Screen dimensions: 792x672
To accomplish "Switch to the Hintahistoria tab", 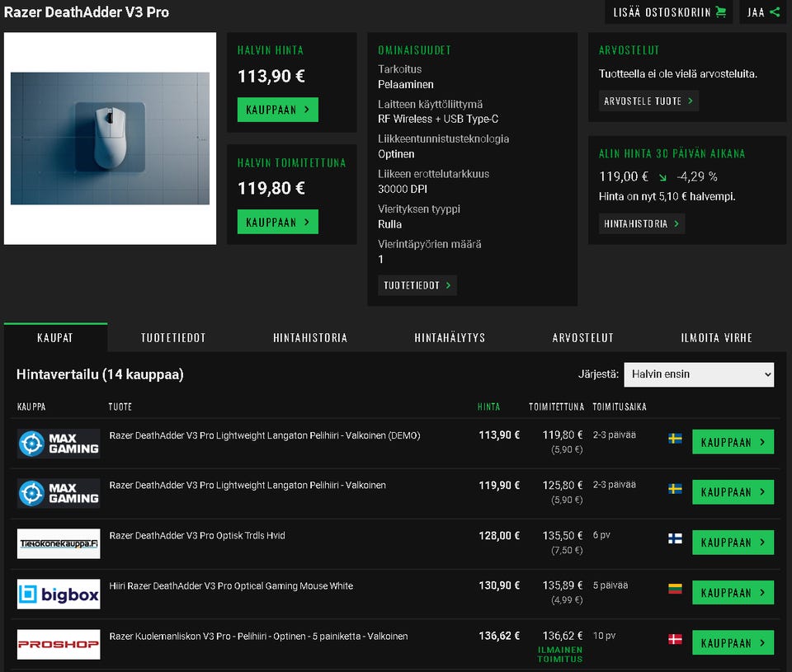I will click(x=310, y=337).
